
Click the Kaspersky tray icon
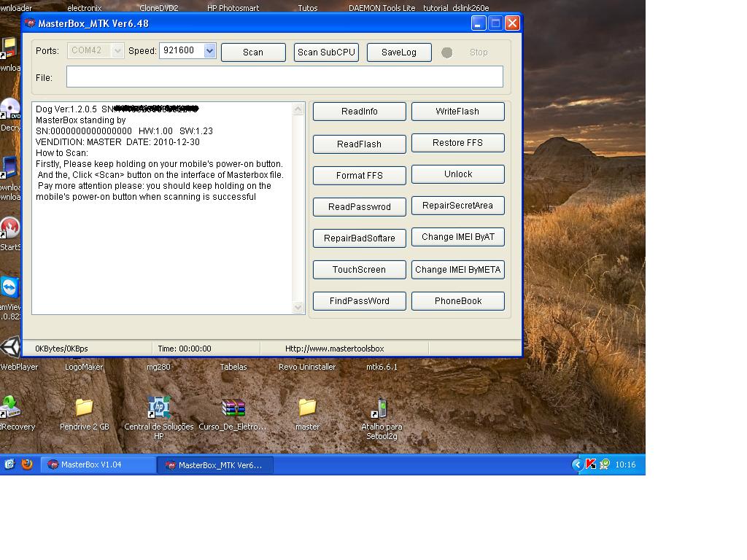(x=591, y=464)
